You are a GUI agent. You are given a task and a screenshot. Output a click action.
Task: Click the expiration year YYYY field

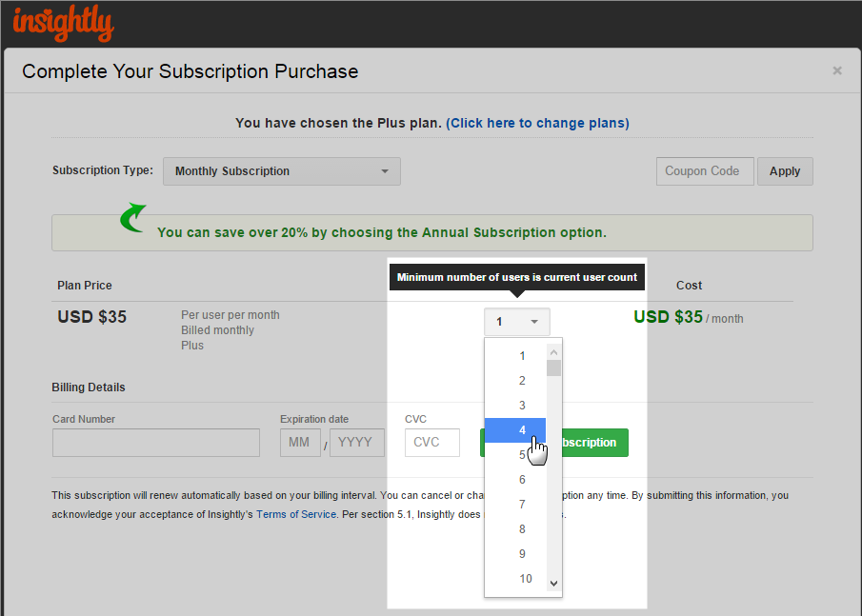(x=357, y=443)
